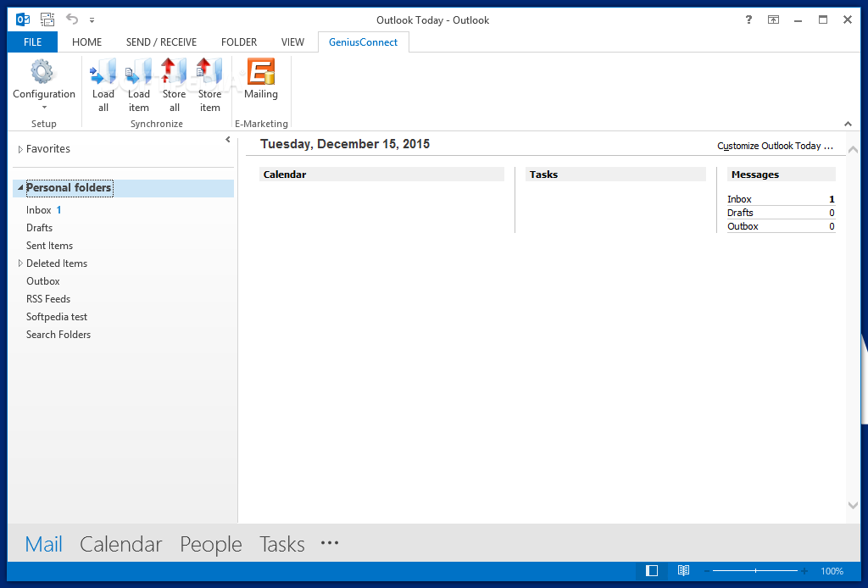Minimize the folder pane with chevron
Viewport: 868px width, 588px height.
(x=227, y=140)
